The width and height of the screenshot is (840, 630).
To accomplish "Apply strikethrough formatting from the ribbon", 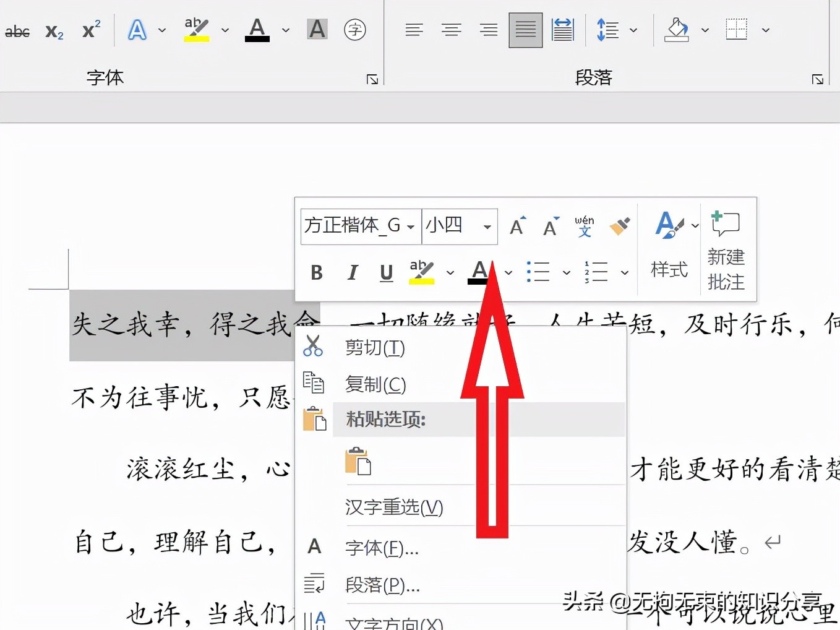I will coord(17,31).
